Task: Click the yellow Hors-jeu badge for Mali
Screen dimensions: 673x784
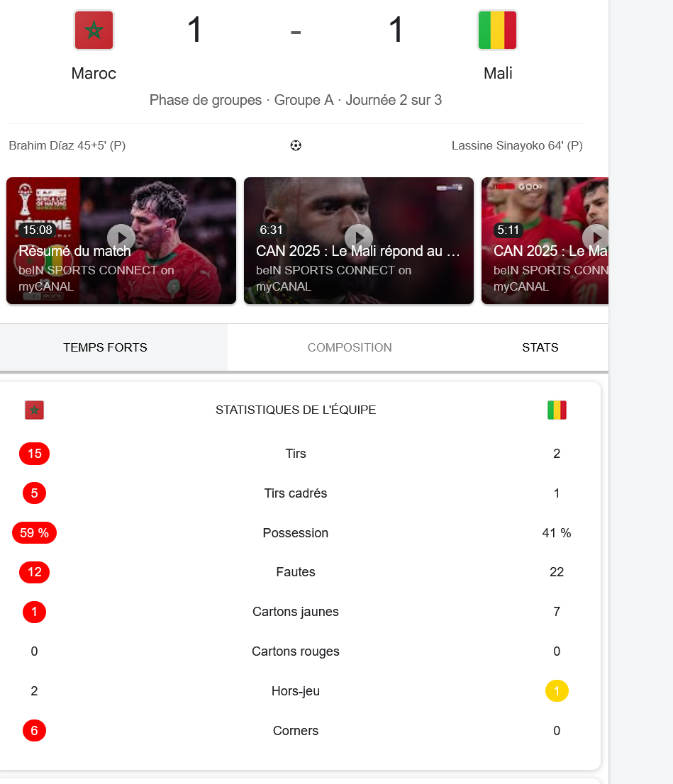Action: click(557, 691)
